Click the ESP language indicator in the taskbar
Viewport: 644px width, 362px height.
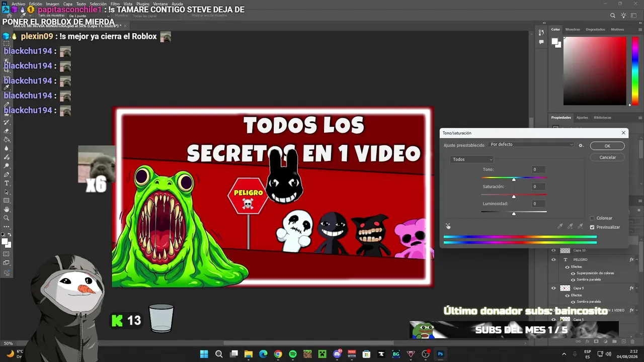(588, 354)
